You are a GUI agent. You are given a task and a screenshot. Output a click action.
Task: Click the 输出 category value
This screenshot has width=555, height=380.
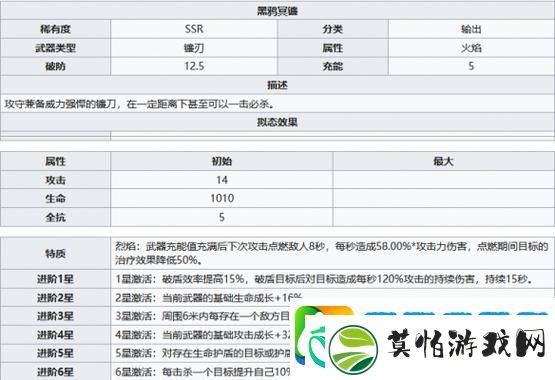[x=471, y=29]
